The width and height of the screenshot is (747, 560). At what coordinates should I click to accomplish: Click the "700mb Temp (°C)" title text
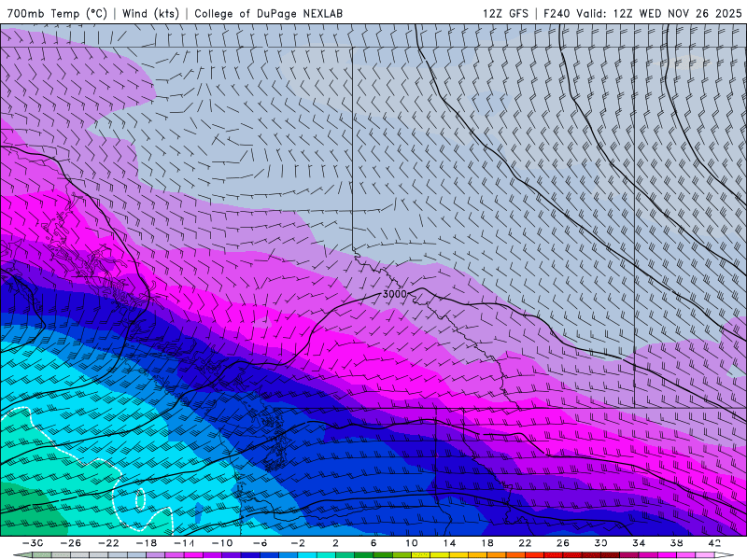(57, 13)
